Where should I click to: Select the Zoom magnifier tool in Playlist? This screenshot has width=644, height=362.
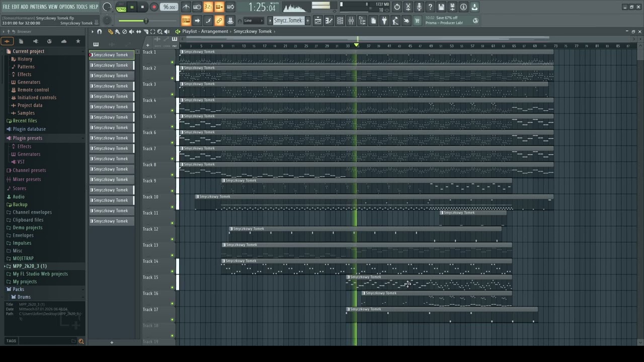[x=159, y=32]
